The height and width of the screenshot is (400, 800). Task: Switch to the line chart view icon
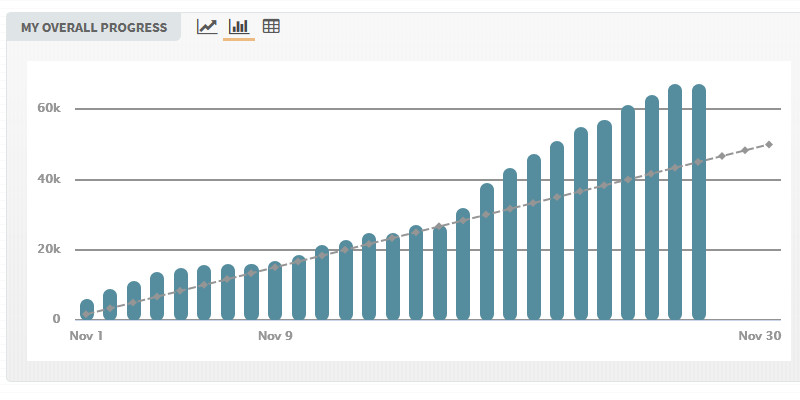207,27
